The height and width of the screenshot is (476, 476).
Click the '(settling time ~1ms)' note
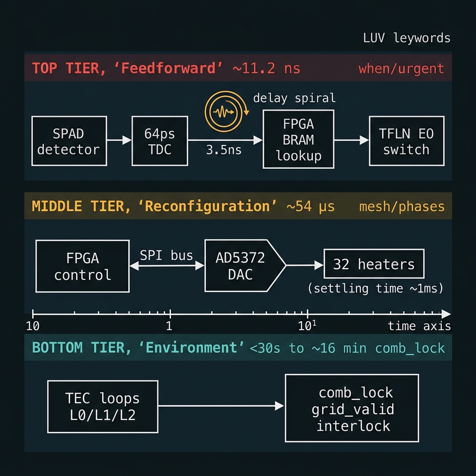coord(376,288)
